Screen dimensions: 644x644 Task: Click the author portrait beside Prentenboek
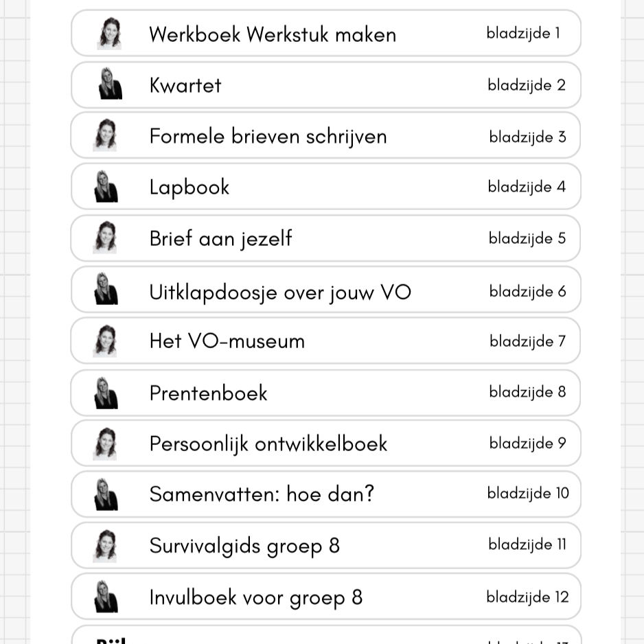(106, 393)
